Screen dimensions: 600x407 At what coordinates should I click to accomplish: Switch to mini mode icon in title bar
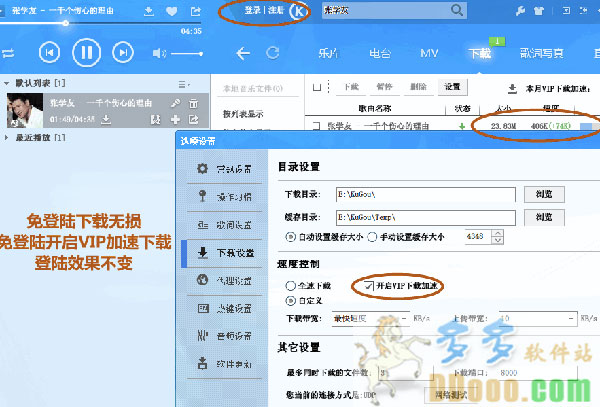click(566, 11)
